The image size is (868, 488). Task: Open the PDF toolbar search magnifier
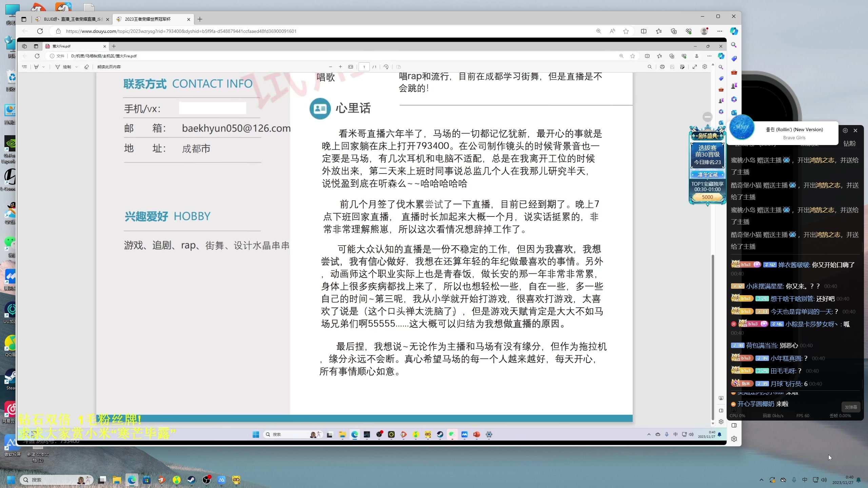(650, 67)
